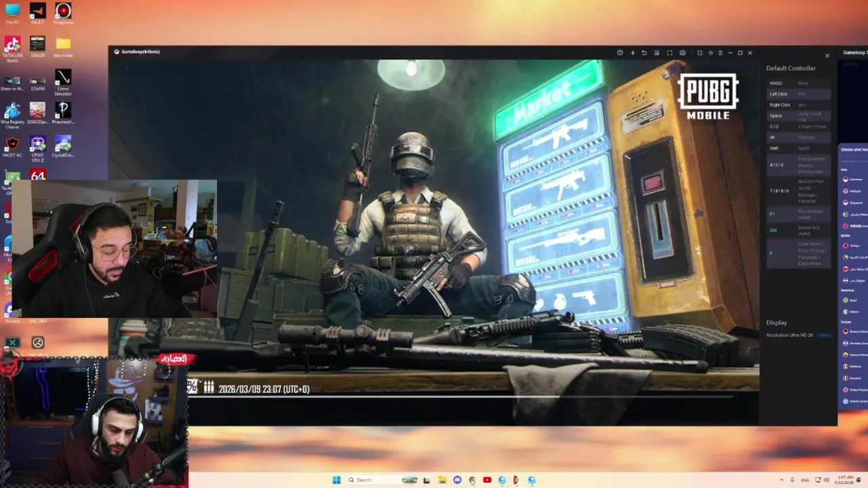Open YouTube app from the taskbar
This screenshot has width=868, height=488.
click(x=487, y=480)
